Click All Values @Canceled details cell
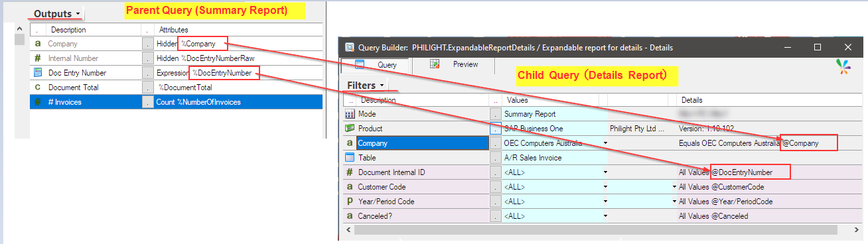The image size is (868, 244). point(713,216)
